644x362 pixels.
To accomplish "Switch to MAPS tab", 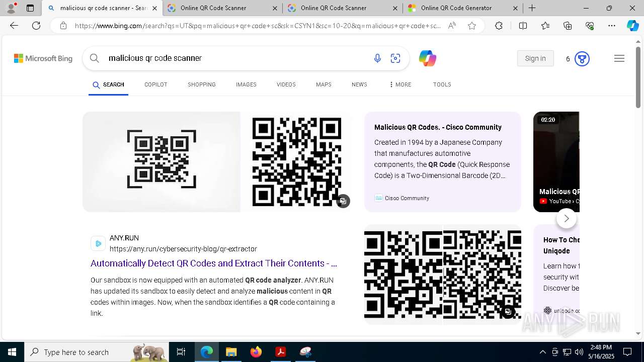I will coord(324,84).
